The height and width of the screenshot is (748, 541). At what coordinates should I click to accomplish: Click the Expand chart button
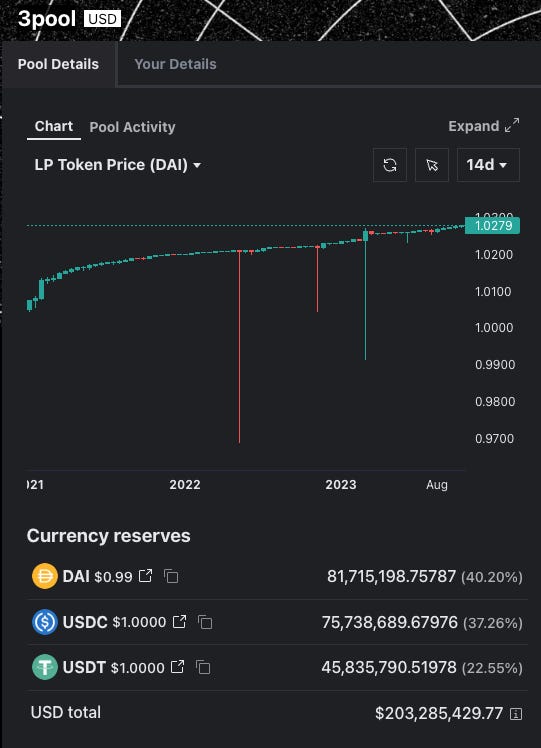point(484,126)
